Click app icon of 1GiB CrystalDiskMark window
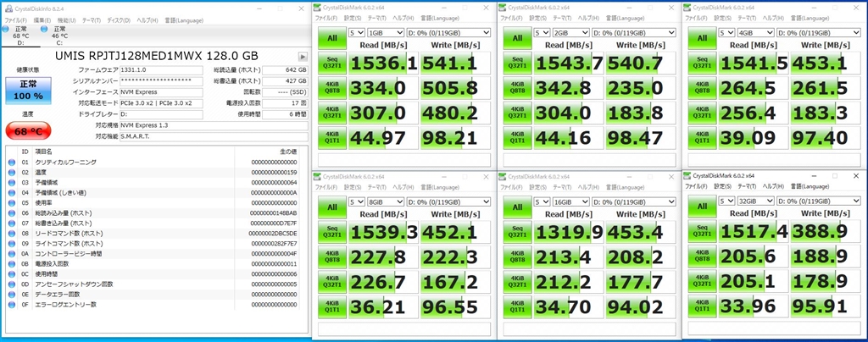 318,8
